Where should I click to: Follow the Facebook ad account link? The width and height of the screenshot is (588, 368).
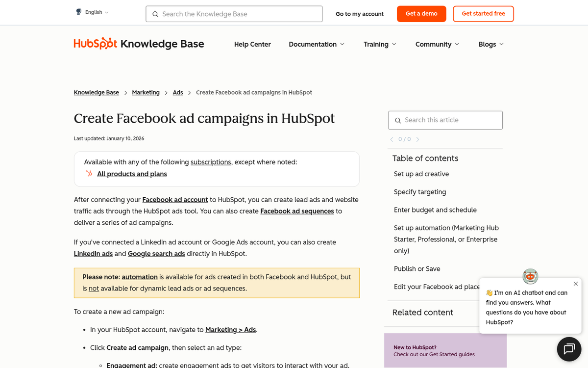[x=175, y=200]
